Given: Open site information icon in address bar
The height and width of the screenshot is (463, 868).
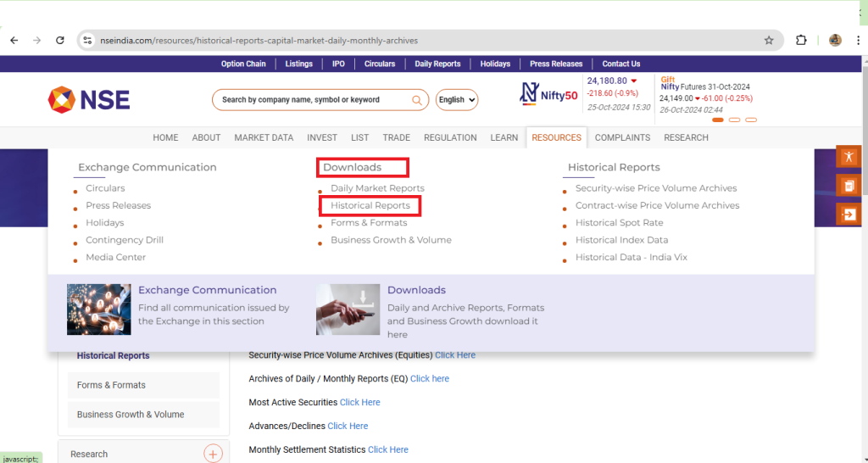Looking at the screenshot, I should 87,41.
